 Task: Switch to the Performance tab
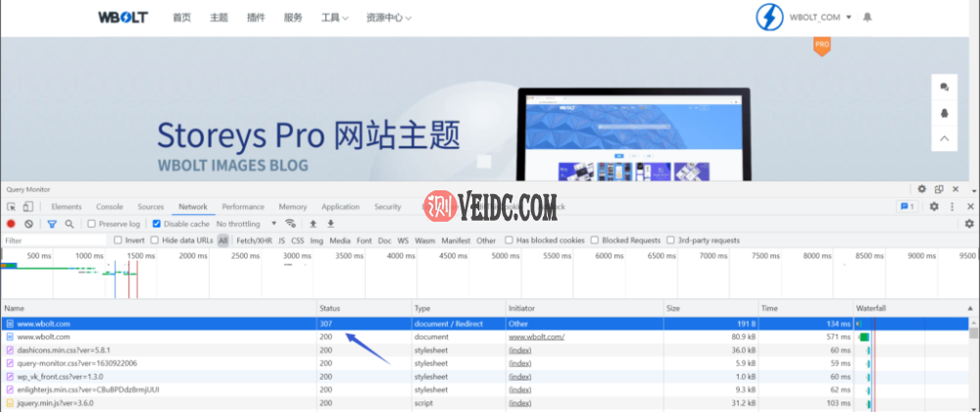pos(243,207)
